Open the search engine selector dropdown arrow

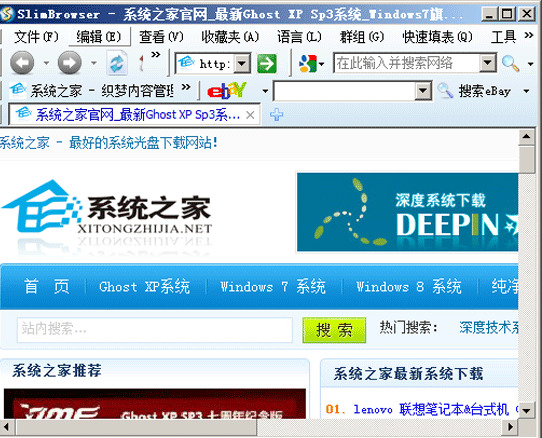[321, 64]
